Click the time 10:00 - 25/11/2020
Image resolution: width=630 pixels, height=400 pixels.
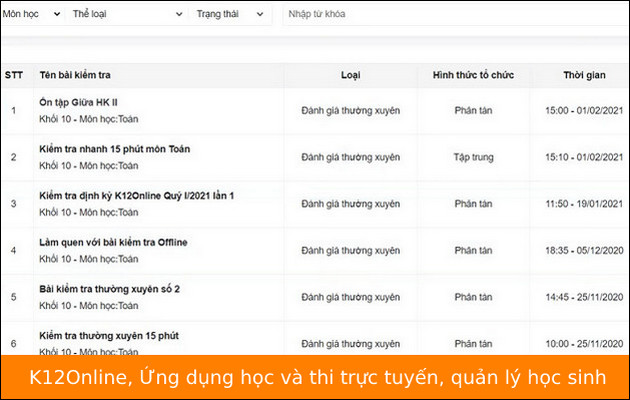tap(584, 343)
